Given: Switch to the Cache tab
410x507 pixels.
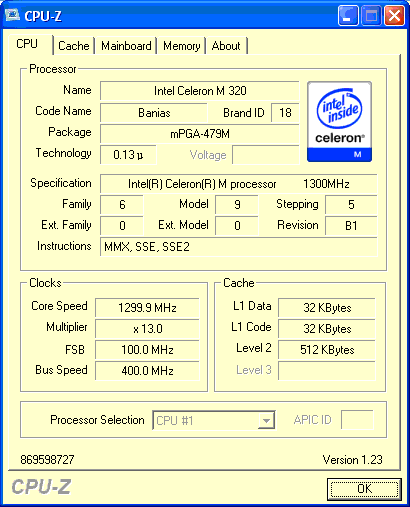Looking at the screenshot, I should (x=74, y=46).
